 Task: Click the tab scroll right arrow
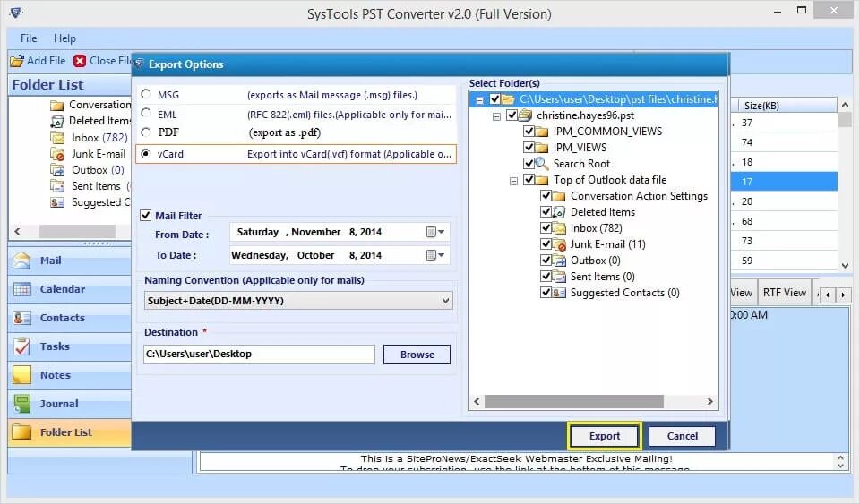click(x=844, y=295)
